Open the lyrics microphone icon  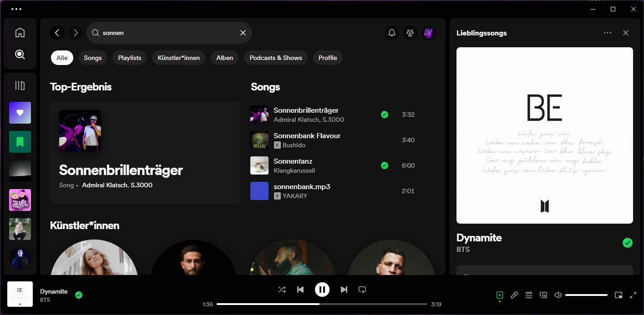click(x=514, y=295)
